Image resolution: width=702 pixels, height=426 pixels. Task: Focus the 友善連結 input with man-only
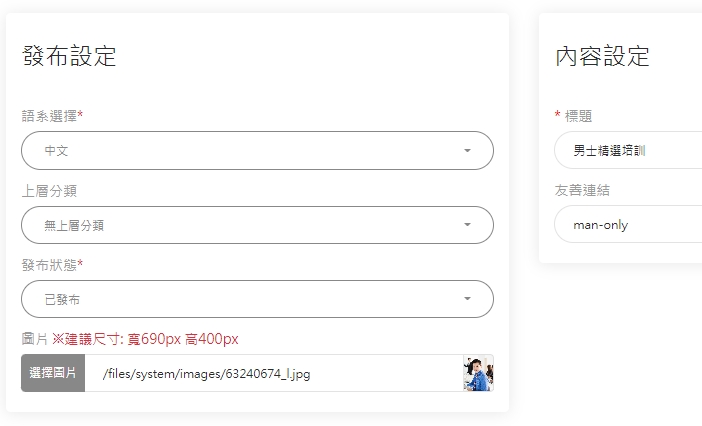(x=630, y=225)
